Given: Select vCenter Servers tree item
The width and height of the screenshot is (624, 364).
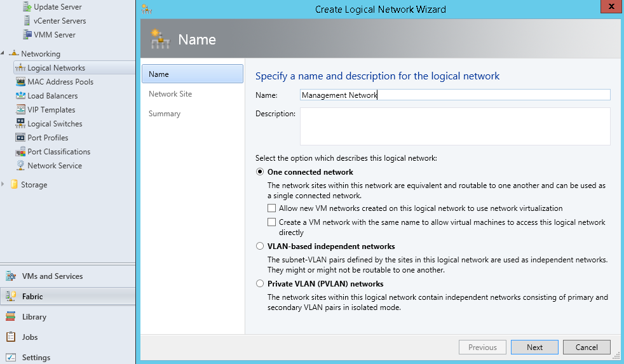Looking at the screenshot, I should coord(60,21).
